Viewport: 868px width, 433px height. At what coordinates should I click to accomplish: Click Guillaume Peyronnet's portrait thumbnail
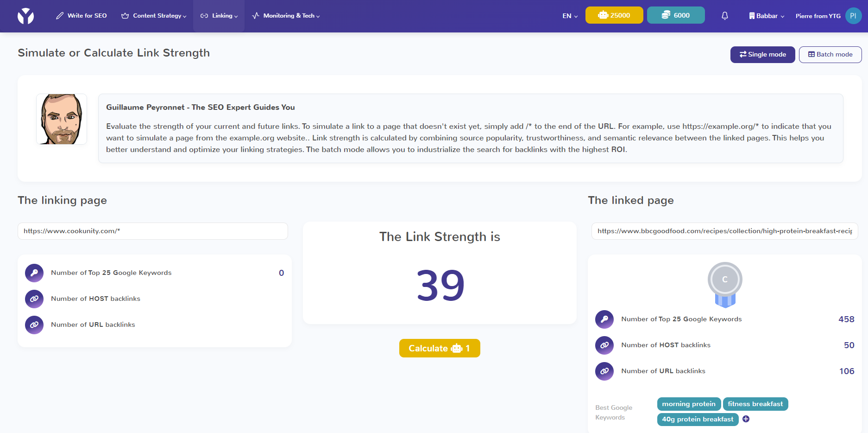(62, 119)
